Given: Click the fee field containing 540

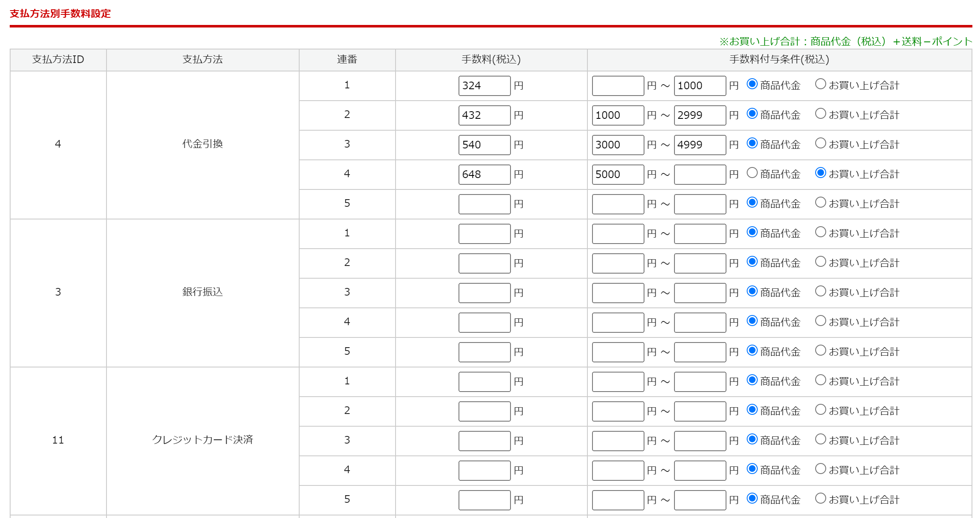Looking at the screenshot, I should (484, 145).
